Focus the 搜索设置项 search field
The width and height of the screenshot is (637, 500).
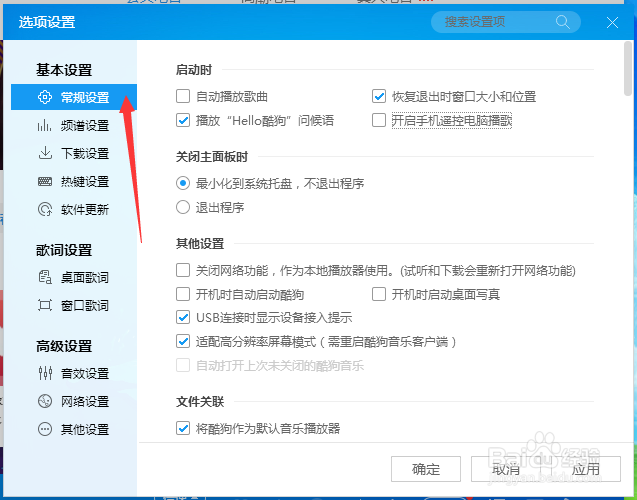506,22
